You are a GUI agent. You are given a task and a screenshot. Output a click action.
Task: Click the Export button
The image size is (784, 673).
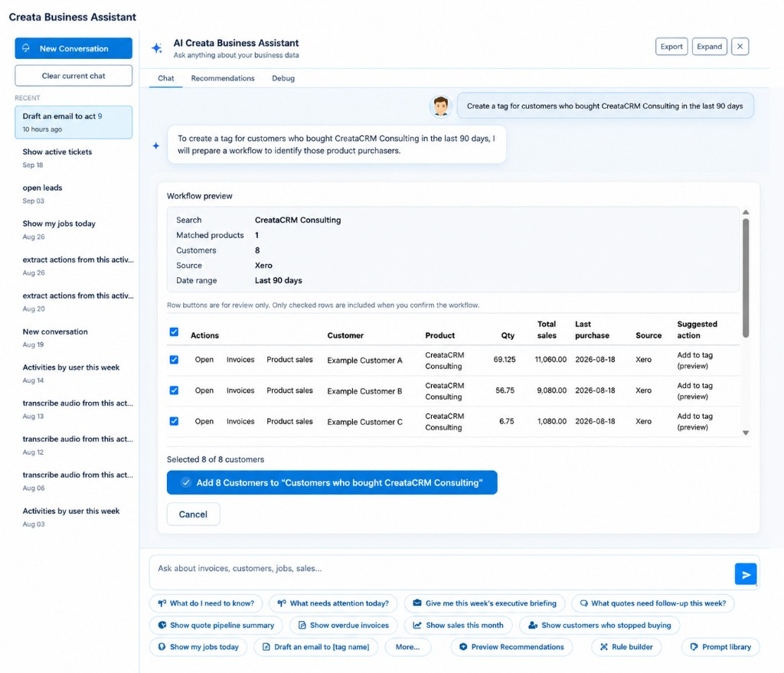671,47
